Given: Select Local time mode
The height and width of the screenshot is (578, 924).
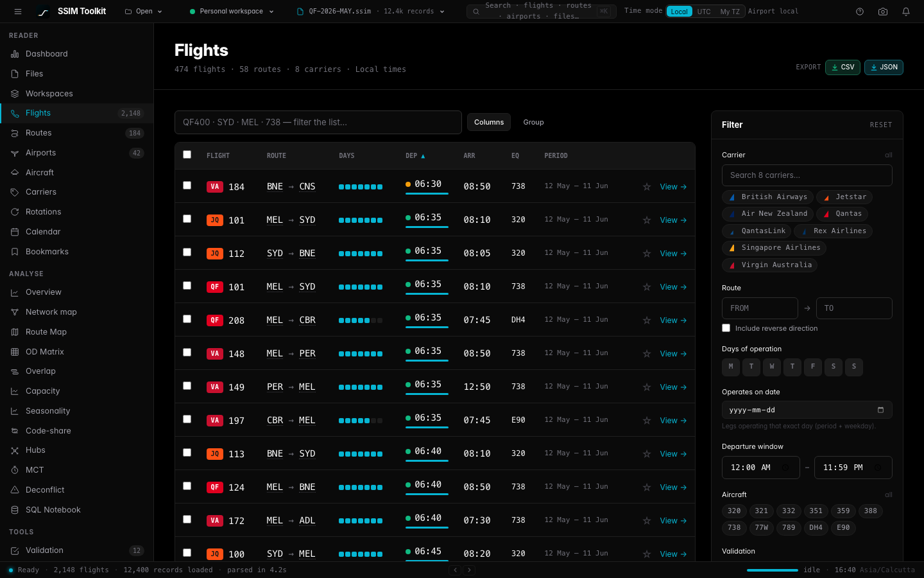Looking at the screenshot, I should pyautogui.click(x=680, y=12).
